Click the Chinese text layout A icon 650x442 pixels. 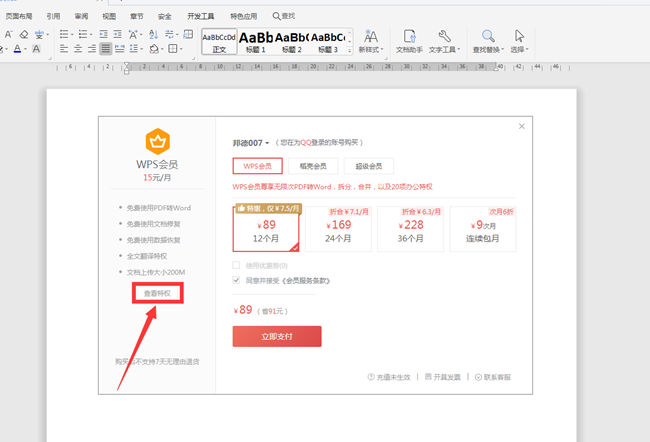[133, 34]
